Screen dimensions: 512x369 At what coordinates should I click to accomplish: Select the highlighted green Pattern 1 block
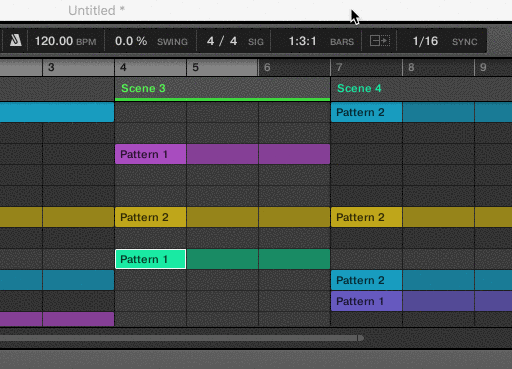click(x=151, y=259)
